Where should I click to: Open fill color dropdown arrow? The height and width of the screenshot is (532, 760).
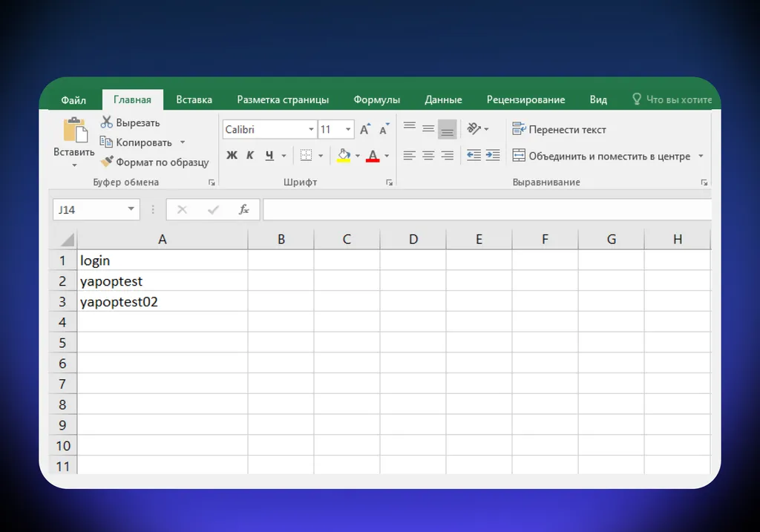[358, 156]
